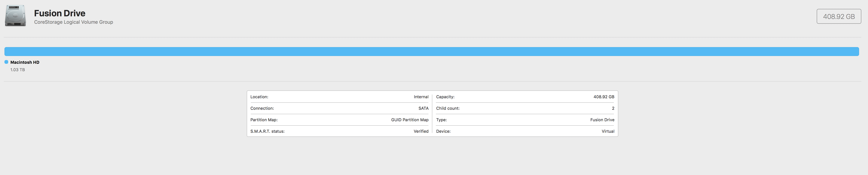Click the Device label

tap(443, 131)
